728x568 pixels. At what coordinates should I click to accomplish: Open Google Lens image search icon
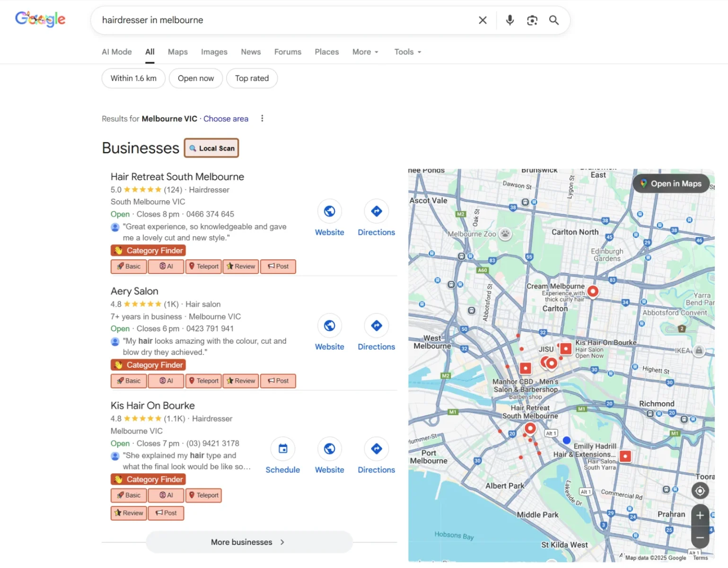pos(532,20)
